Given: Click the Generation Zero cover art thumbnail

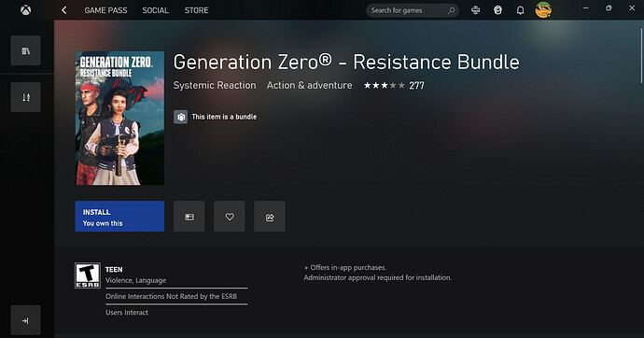Looking at the screenshot, I should click(119, 118).
